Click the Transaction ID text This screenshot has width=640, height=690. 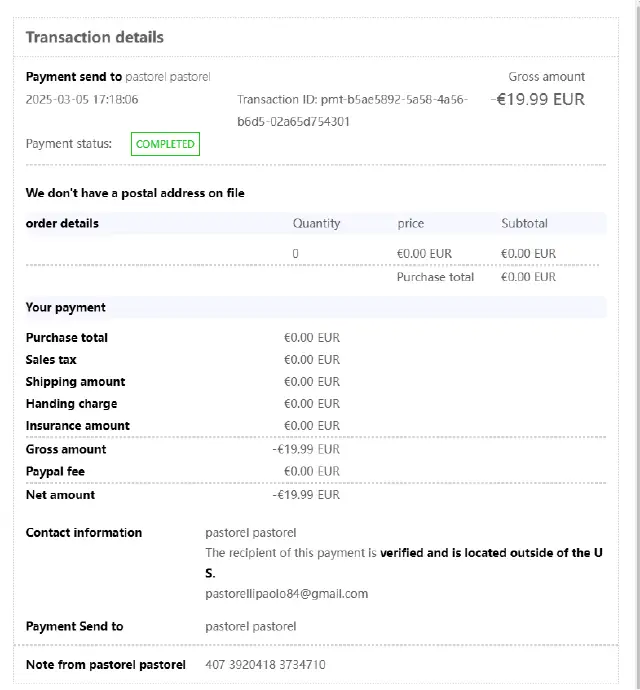[351, 110]
